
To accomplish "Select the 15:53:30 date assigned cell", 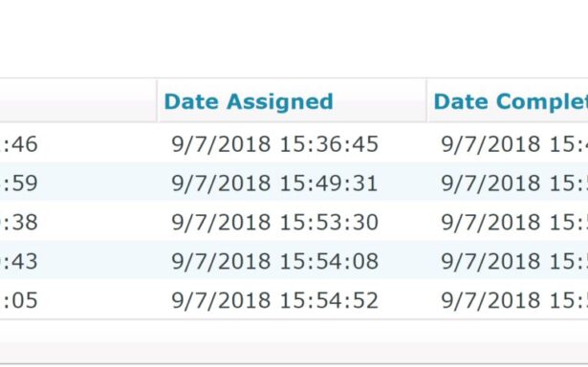I will (x=274, y=222).
